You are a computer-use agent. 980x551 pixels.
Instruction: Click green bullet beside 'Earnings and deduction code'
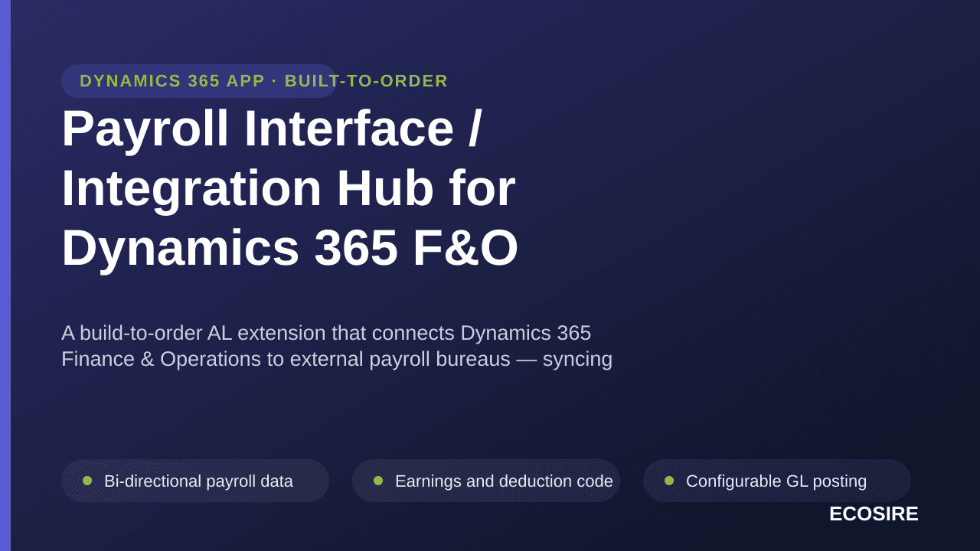(x=378, y=481)
